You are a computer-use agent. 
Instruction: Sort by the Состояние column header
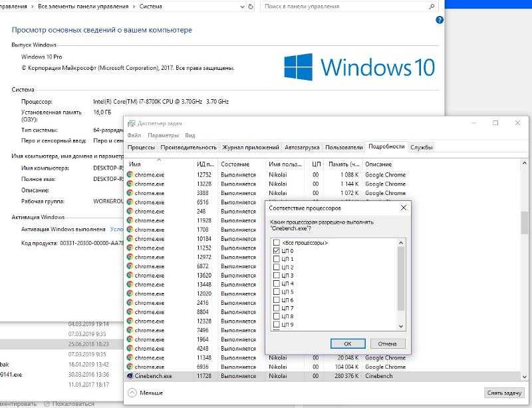point(242,164)
